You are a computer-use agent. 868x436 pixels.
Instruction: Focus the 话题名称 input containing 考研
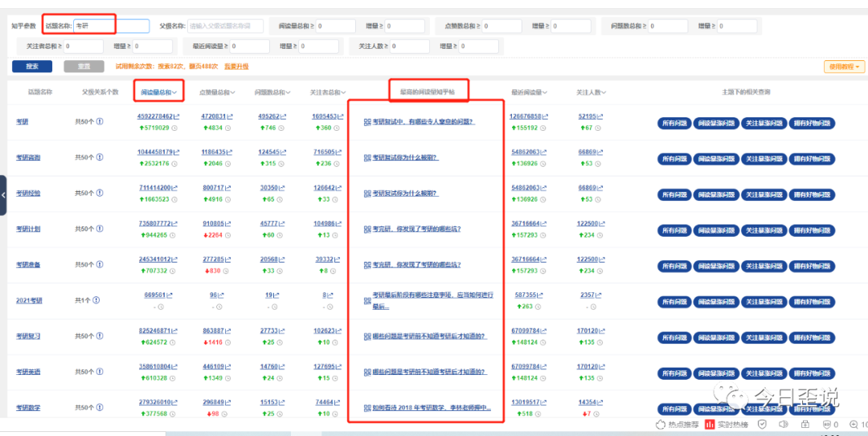[x=111, y=26]
